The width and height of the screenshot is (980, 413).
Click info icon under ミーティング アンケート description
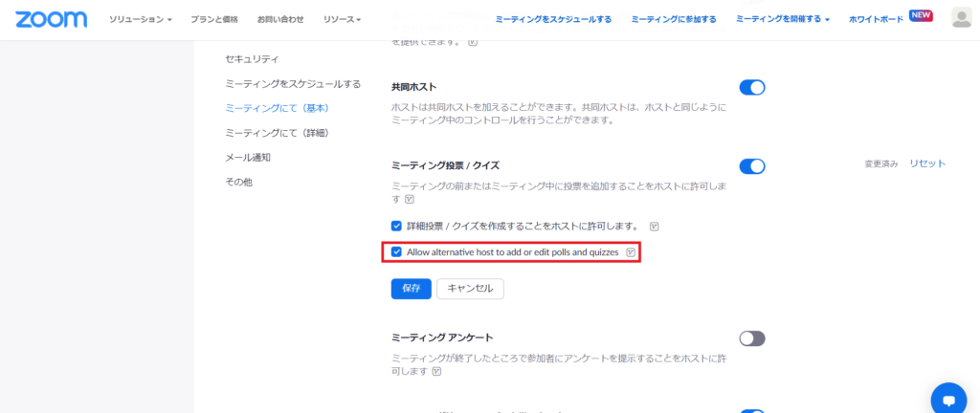pos(437,372)
